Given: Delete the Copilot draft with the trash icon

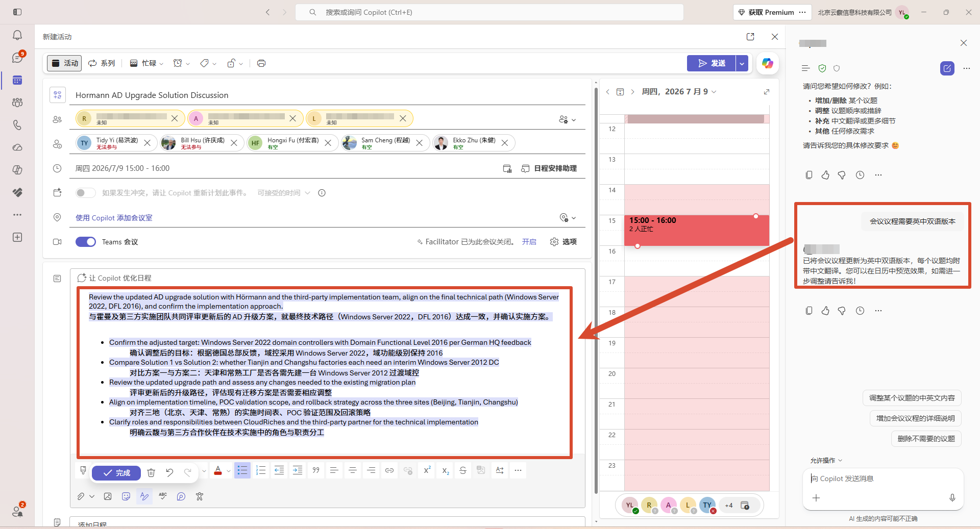Looking at the screenshot, I should [x=151, y=473].
